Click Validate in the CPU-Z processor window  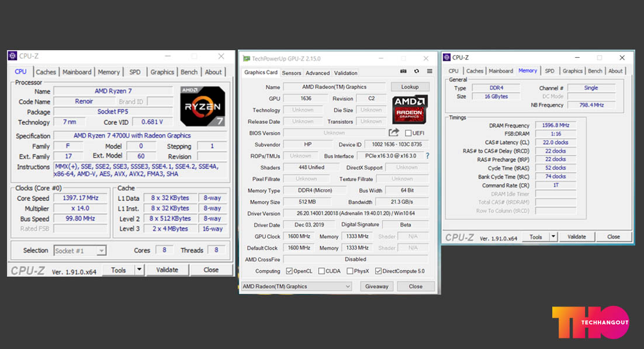tap(167, 270)
